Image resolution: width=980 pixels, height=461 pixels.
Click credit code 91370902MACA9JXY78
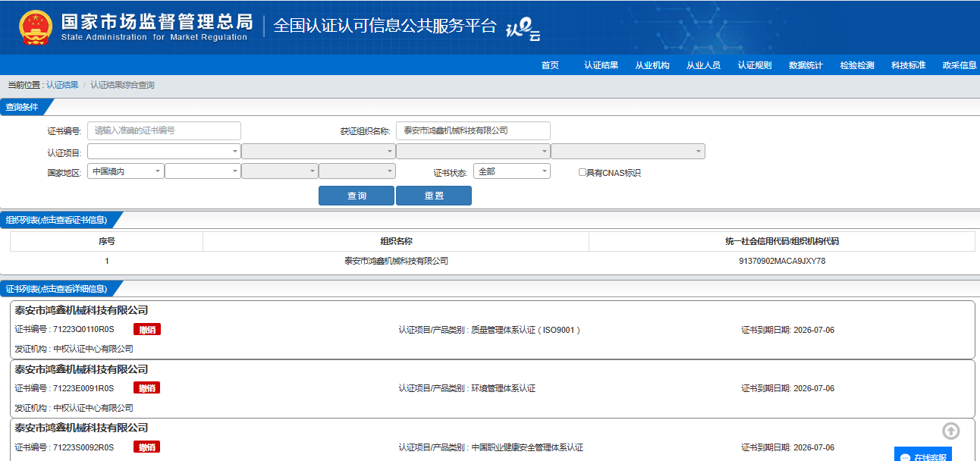(x=782, y=261)
